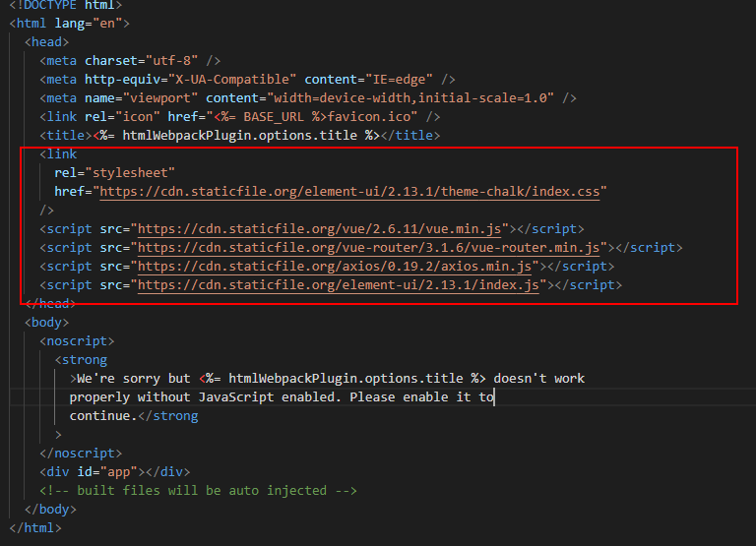Click the html lang="en" opening tag
The image size is (756, 546).
click(x=70, y=24)
